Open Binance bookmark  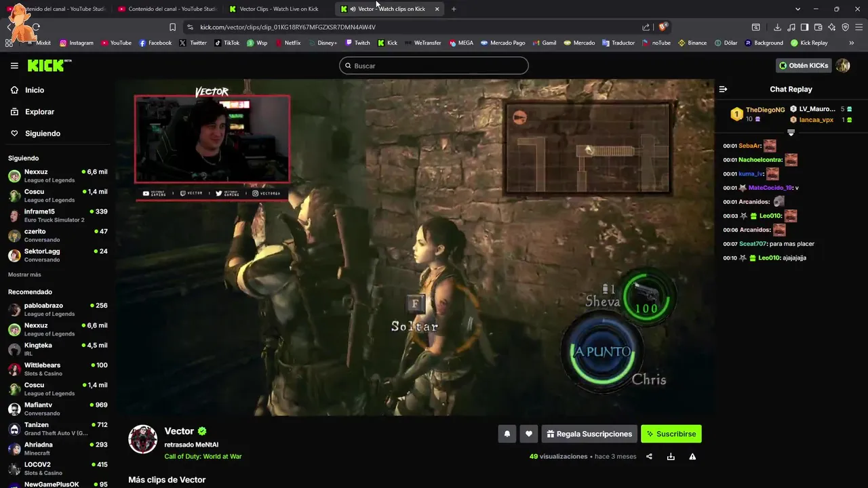[692, 43]
